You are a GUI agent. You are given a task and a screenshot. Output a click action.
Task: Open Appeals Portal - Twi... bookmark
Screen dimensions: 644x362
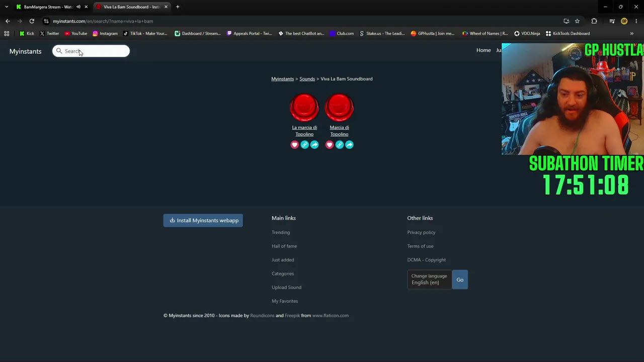(x=250, y=34)
